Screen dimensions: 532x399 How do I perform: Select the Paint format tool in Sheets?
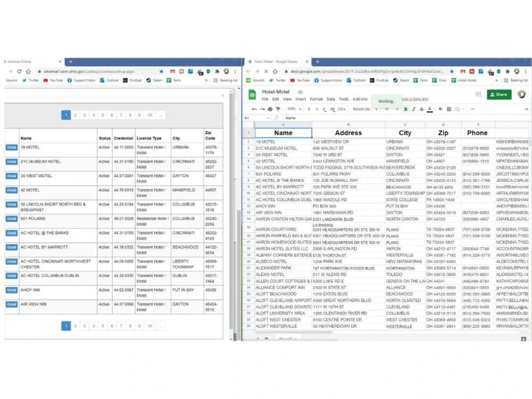pos(278,109)
